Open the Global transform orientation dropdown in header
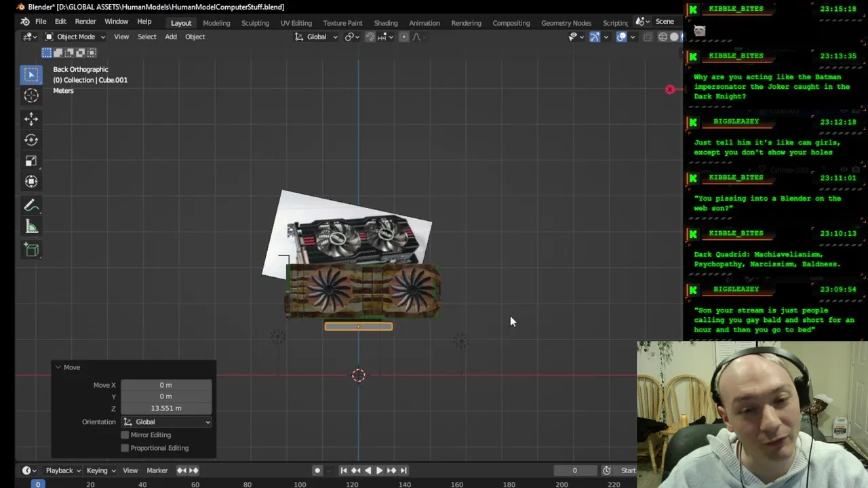 [316, 37]
